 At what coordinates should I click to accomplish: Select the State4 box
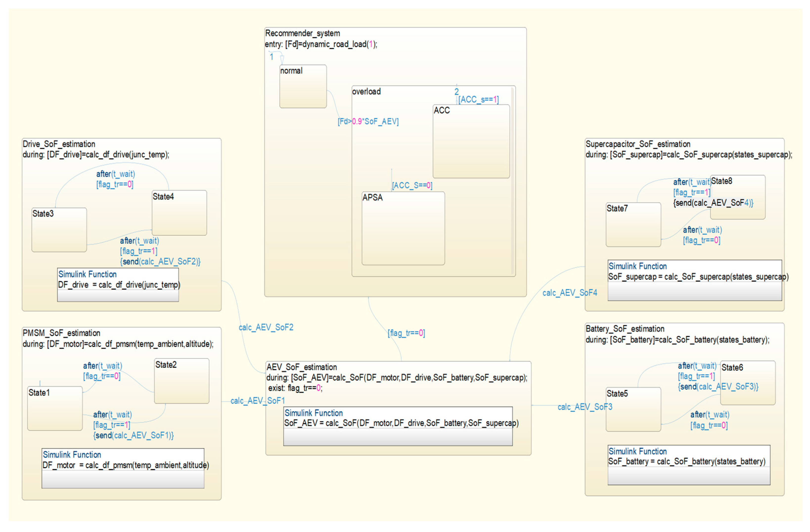point(179,213)
